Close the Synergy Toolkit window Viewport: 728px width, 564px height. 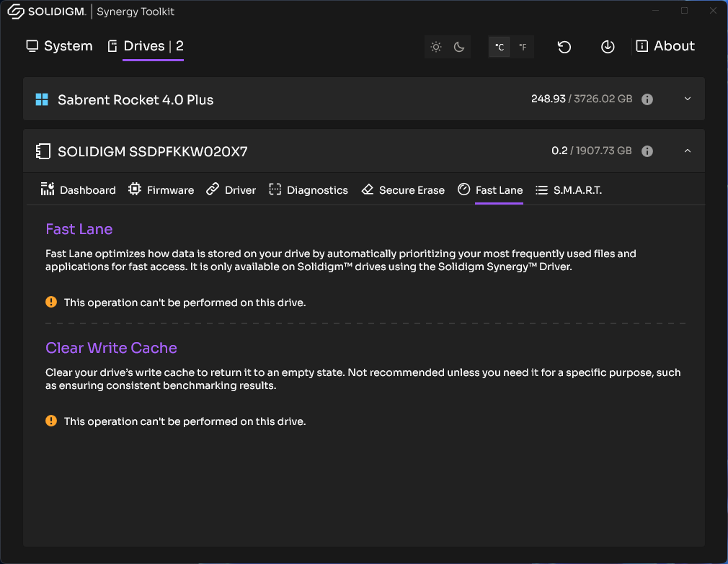(x=713, y=11)
